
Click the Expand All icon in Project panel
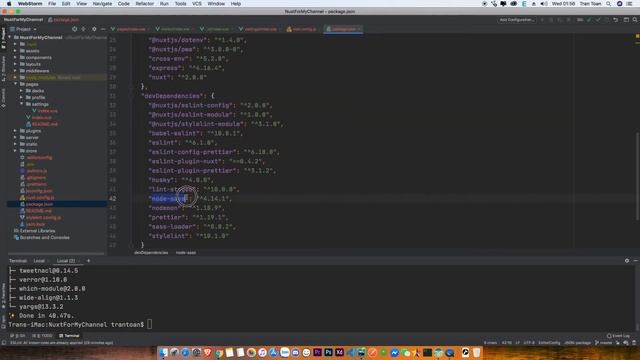pos(84,29)
